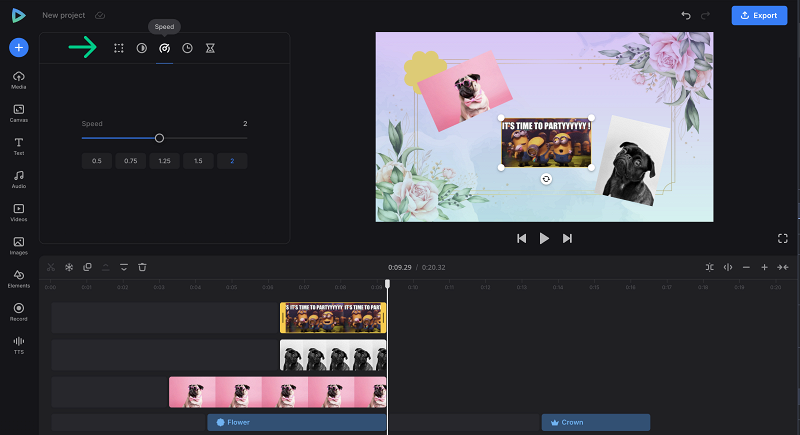
Task: Skip to next with playback control
Action: click(567, 238)
